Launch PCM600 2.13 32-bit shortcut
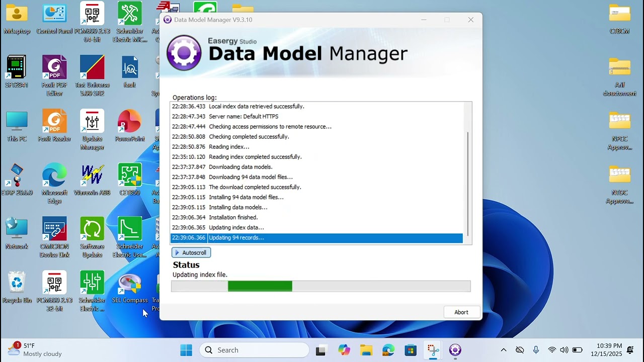This screenshot has width=644, height=362. pos(54,292)
